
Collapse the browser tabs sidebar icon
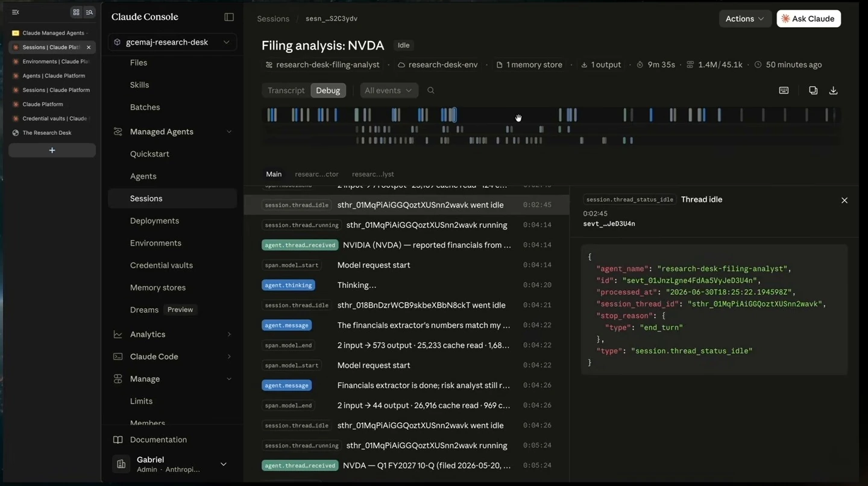click(x=16, y=12)
